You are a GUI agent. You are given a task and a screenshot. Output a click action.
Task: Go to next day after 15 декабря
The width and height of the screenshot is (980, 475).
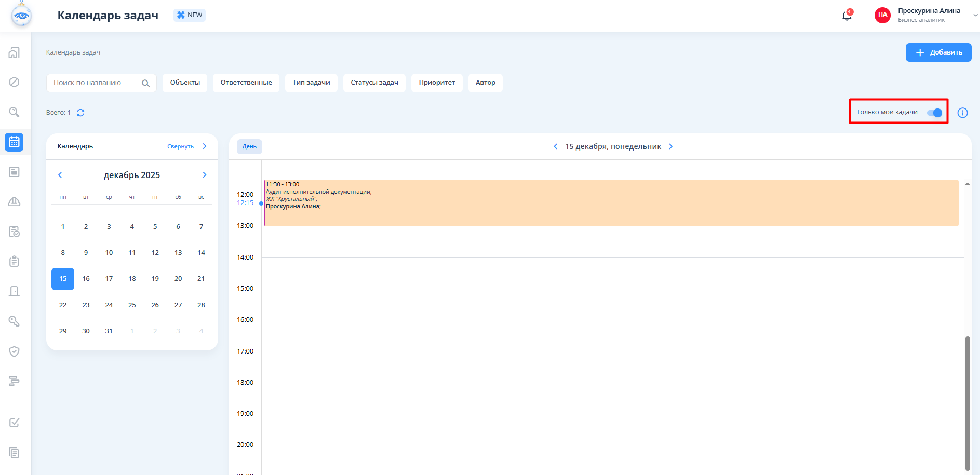[x=670, y=146]
